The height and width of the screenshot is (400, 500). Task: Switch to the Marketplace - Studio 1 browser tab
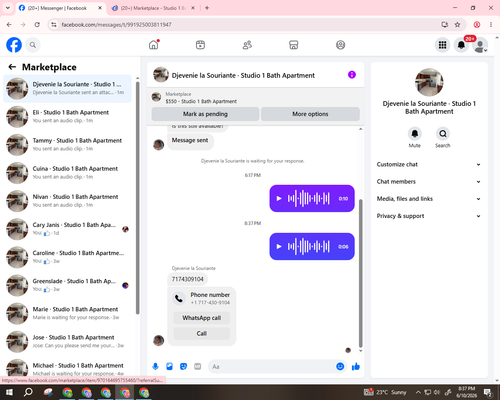click(x=153, y=8)
